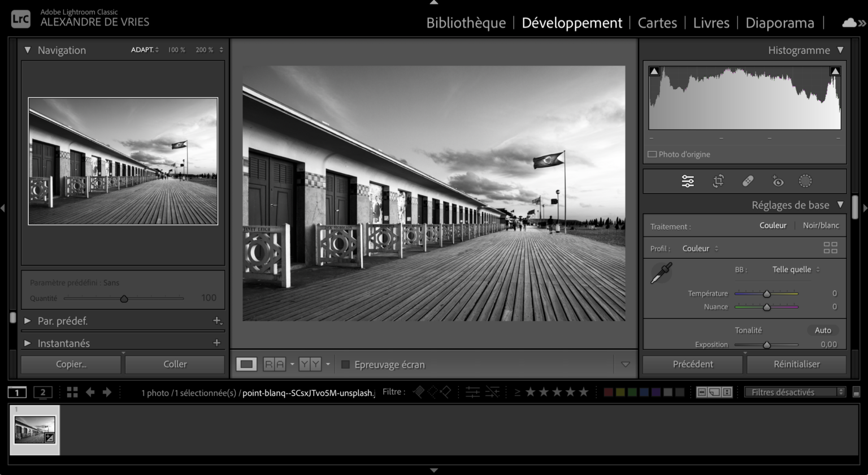Viewport: 868px width, 475px height.
Task: Select the Edit sliders tool icon
Action: (688, 181)
